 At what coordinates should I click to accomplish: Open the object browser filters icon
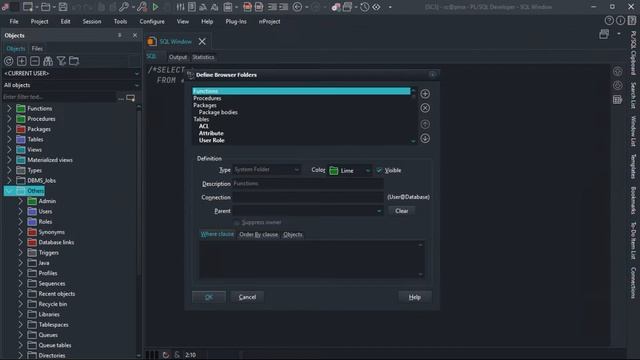click(x=61, y=61)
